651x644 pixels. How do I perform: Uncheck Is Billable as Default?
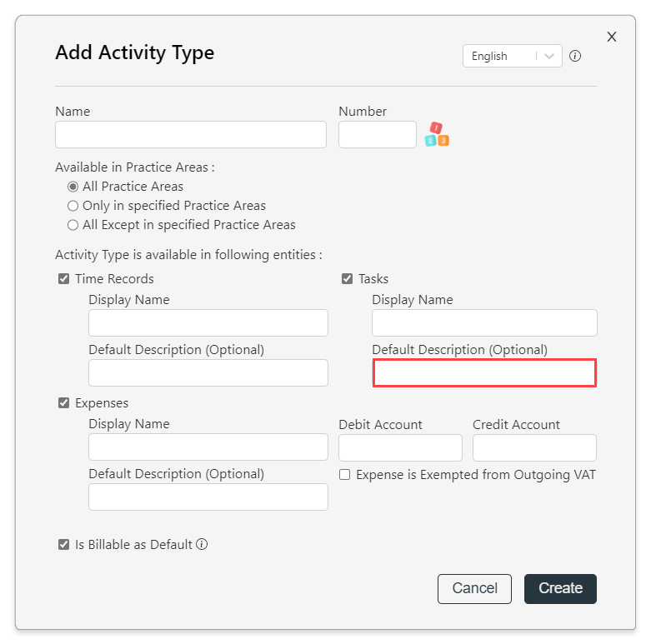(63, 544)
